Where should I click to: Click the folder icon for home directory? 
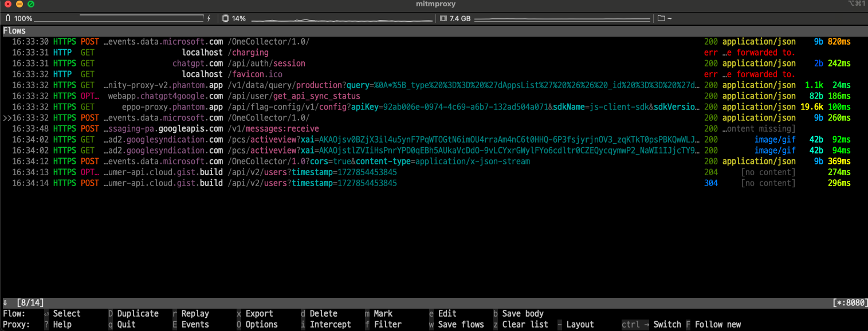click(661, 19)
